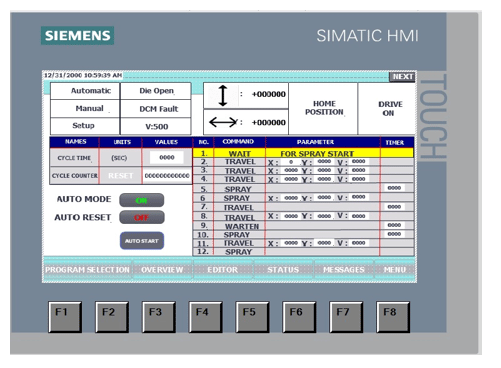Select the highlighted WAIT command row 1
This screenshot has width=501, height=368.
click(303, 153)
